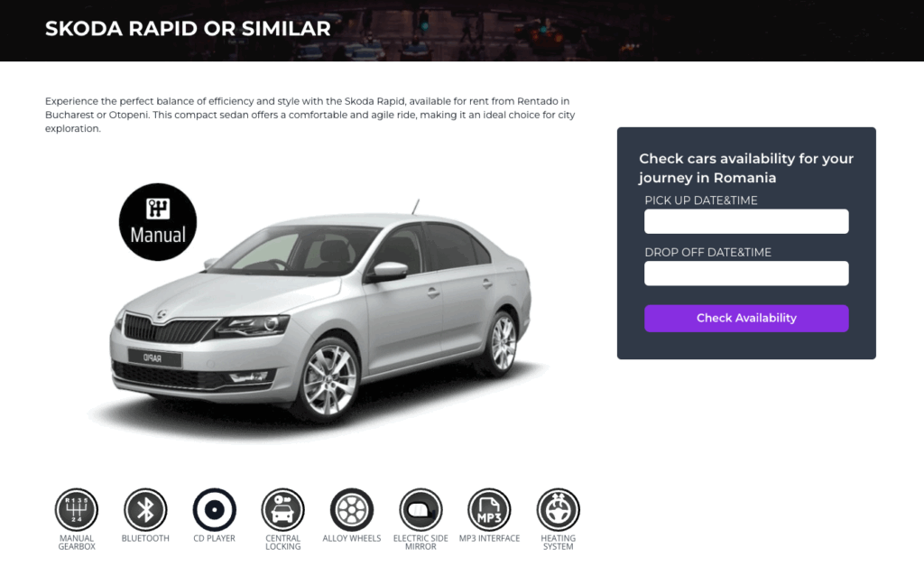Select the CD Player icon
The image size is (924, 585).
coord(215,509)
